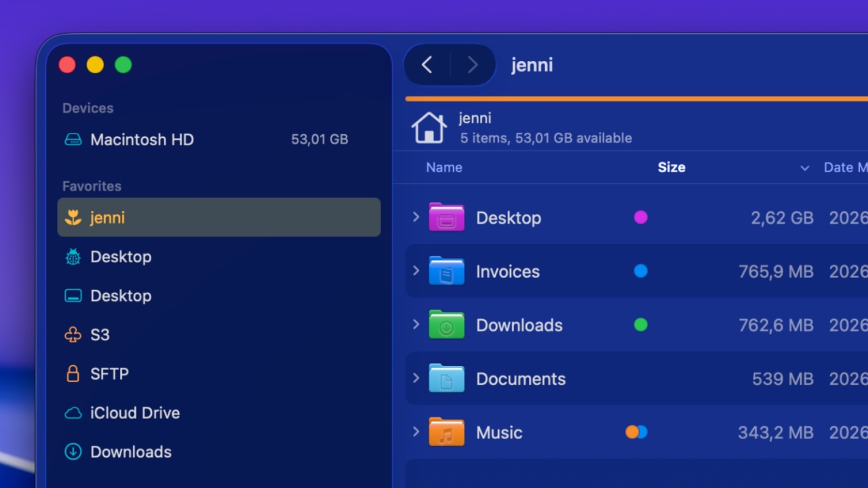
Task: Go back with the left arrow button
Action: click(427, 65)
